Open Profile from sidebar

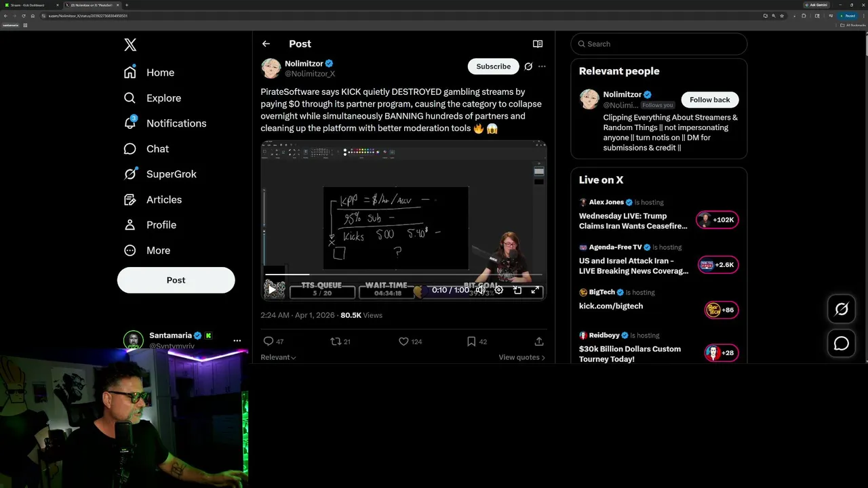150,225
